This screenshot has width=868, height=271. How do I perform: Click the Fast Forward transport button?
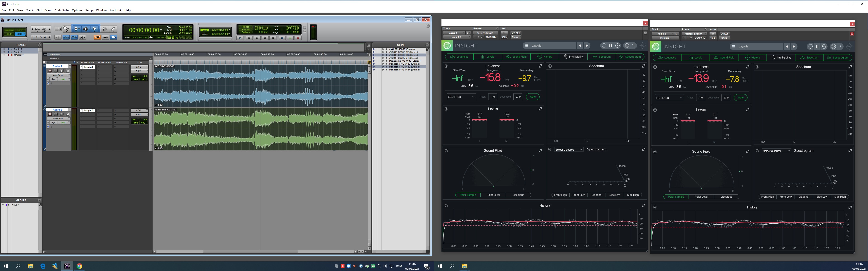tap(265, 38)
